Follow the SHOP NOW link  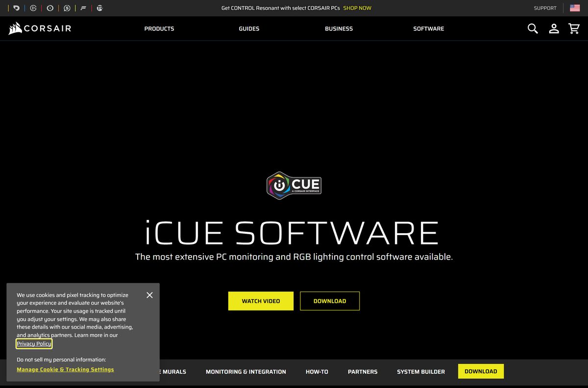(x=357, y=8)
